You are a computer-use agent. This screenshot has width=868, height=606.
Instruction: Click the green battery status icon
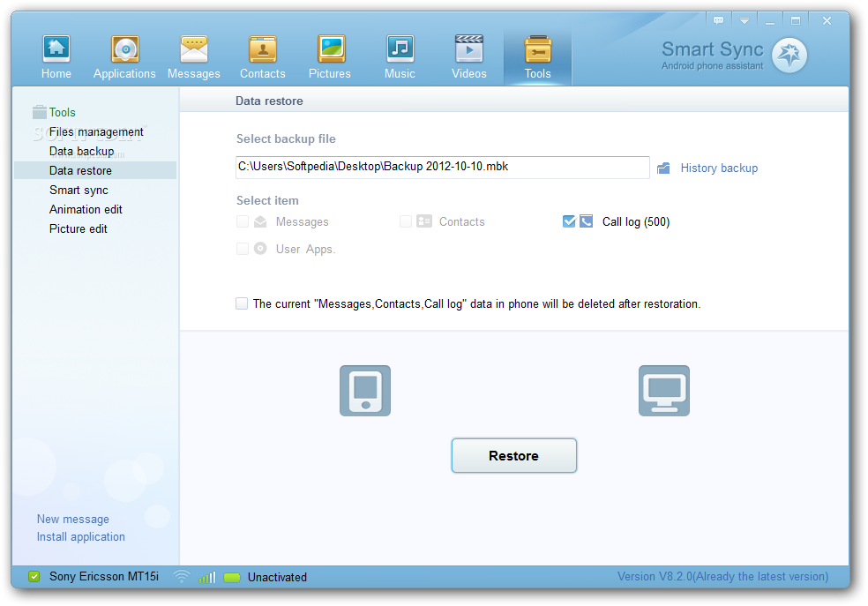[x=232, y=577]
